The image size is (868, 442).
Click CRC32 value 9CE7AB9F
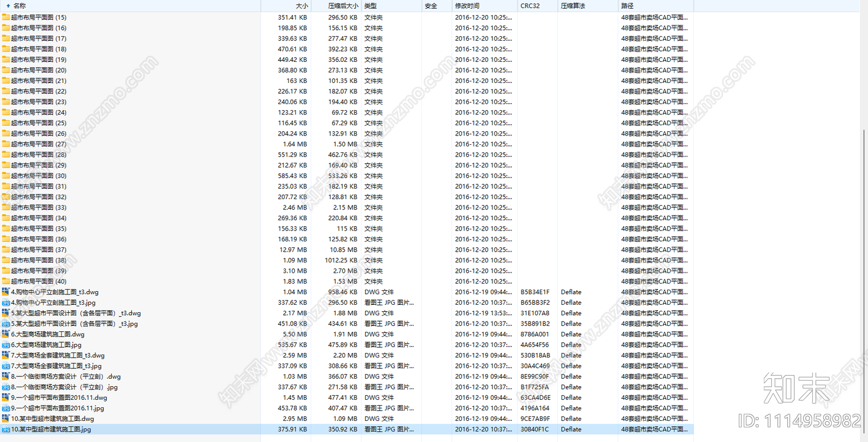point(534,419)
